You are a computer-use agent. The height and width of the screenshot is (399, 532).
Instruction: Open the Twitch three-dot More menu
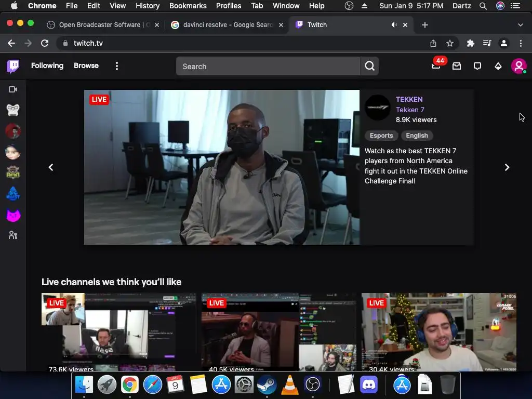click(117, 66)
